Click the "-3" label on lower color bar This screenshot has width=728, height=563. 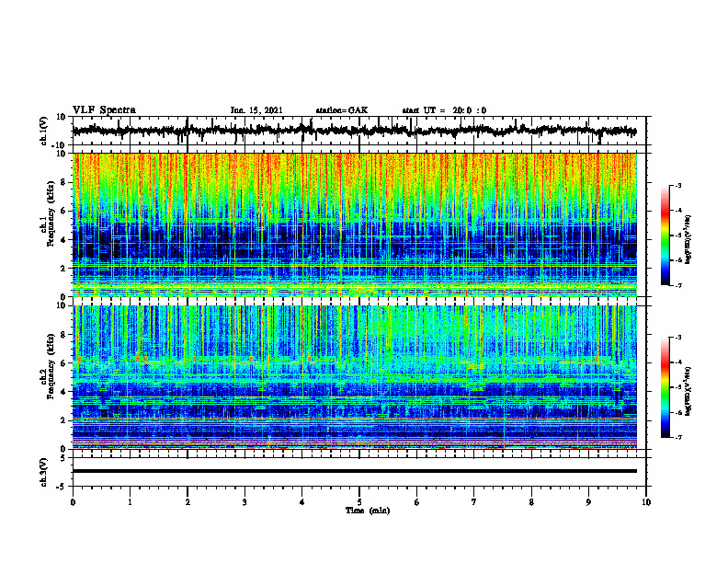[x=677, y=338]
